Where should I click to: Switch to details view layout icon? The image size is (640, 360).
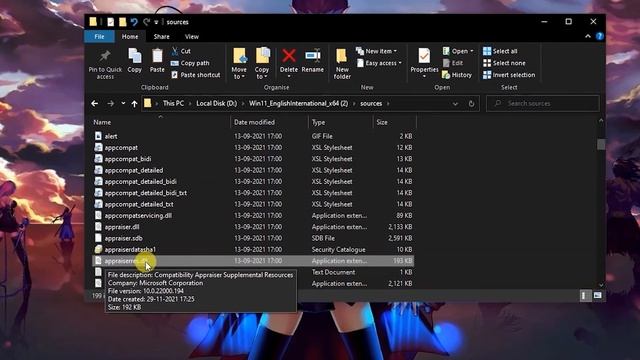click(585, 296)
